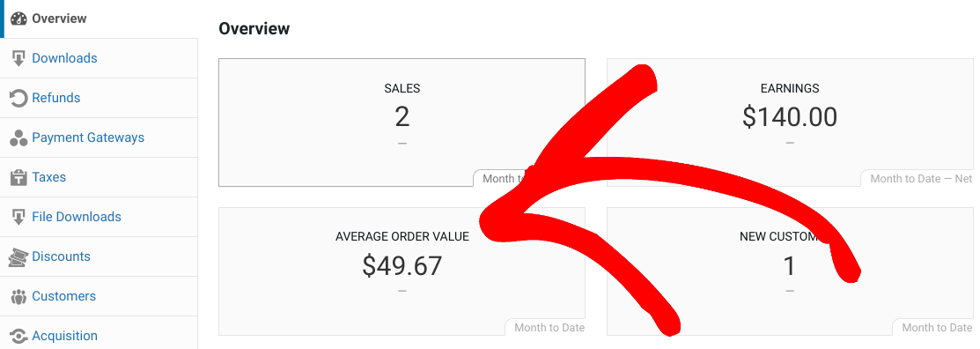980x349 pixels.
Task: Open the Customers report
Action: click(99, 296)
